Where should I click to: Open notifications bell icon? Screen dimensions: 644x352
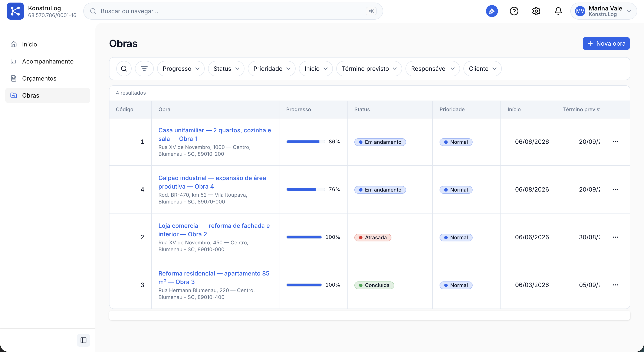point(558,11)
